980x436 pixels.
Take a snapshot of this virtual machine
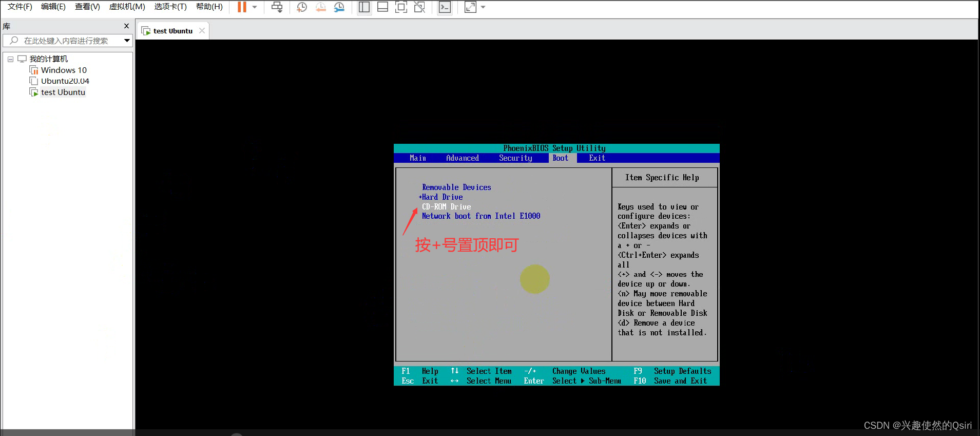(302, 7)
